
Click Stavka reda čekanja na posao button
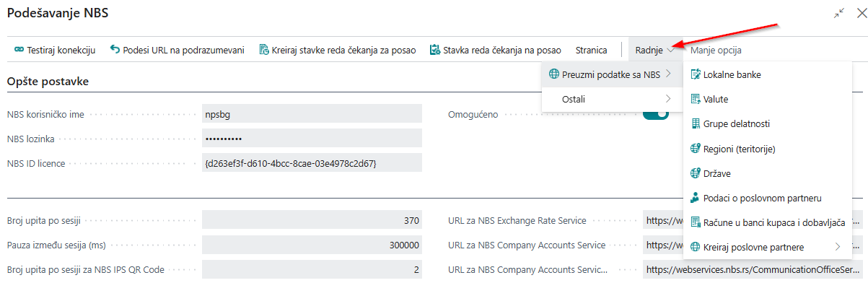tap(495, 51)
